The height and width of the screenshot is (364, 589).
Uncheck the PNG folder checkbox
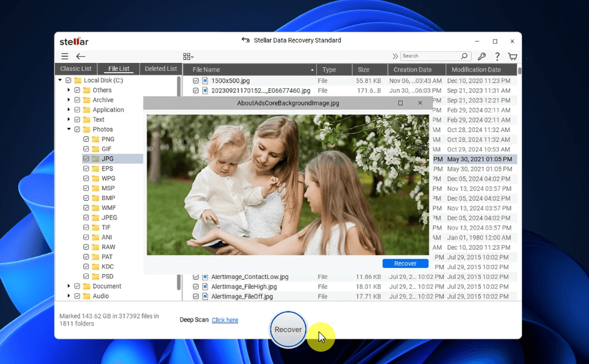pos(86,139)
